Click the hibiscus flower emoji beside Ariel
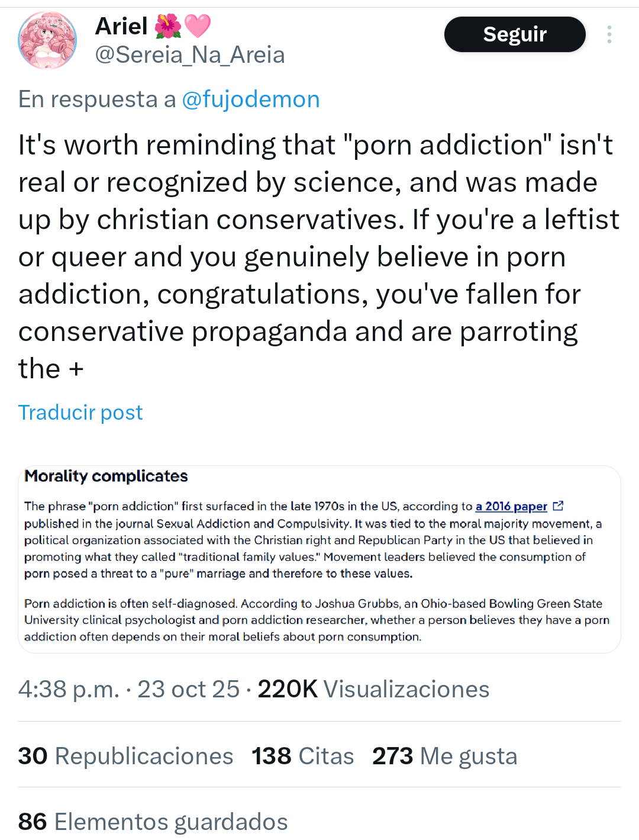The image size is (639, 840). pyautogui.click(x=168, y=26)
